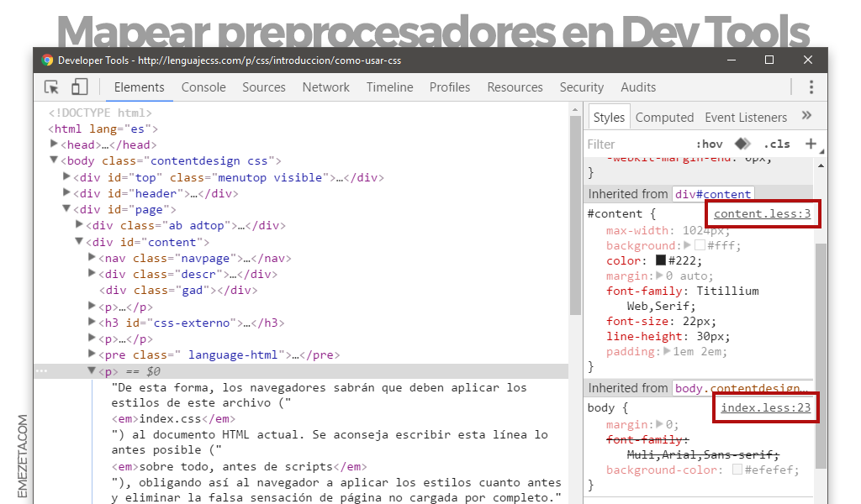Select the div class gad element row
This screenshot has height=504, width=861.
[x=178, y=290]
